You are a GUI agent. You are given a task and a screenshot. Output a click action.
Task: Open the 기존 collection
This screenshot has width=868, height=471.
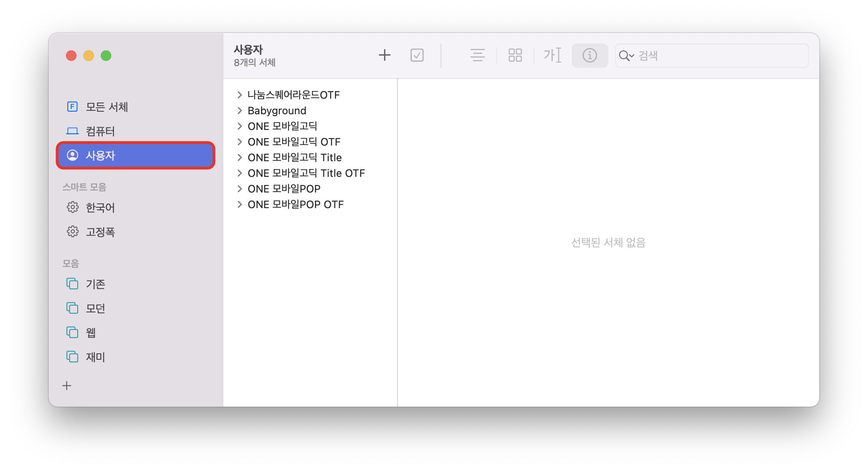click(95, 284)
